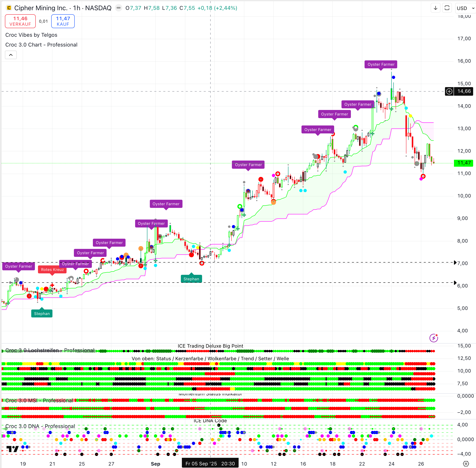Image resolution: width=476 pixels, height=468 pixels.
Task: Click the fullscreen frame icon
Action: (x=447, y=8)
